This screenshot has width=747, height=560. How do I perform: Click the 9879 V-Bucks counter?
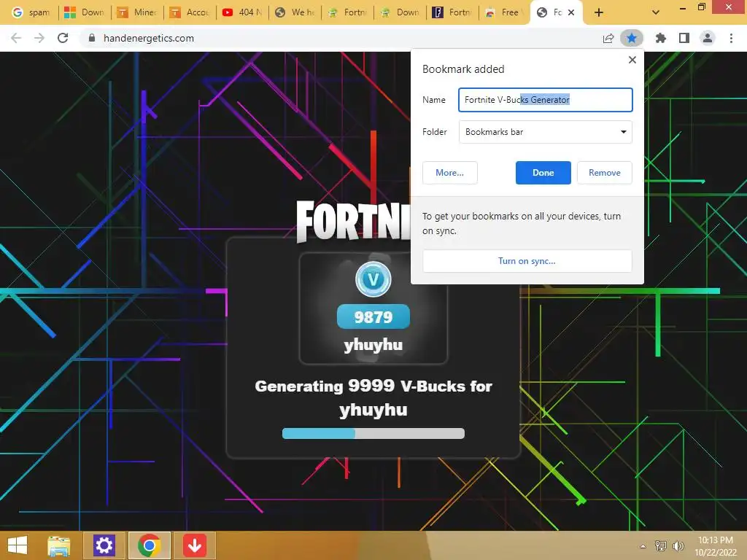coord(373,316)
